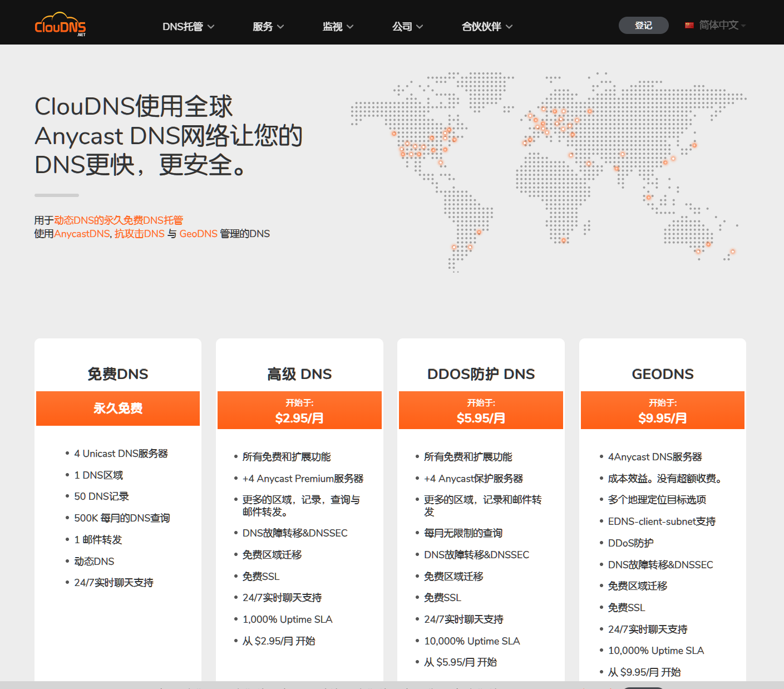The width and height of the screenshot is (784, 689).
Task: Click the ClouDNS logo
Action: click(60, 25)
